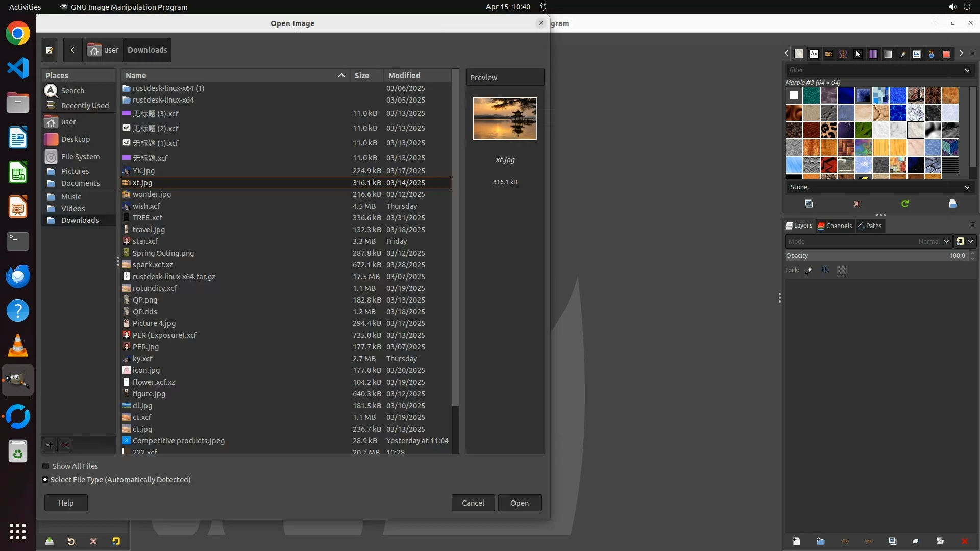This screenshot has height=551, width=980.
Task: Click the lock pixels brush icon
Action: (808, 270)
